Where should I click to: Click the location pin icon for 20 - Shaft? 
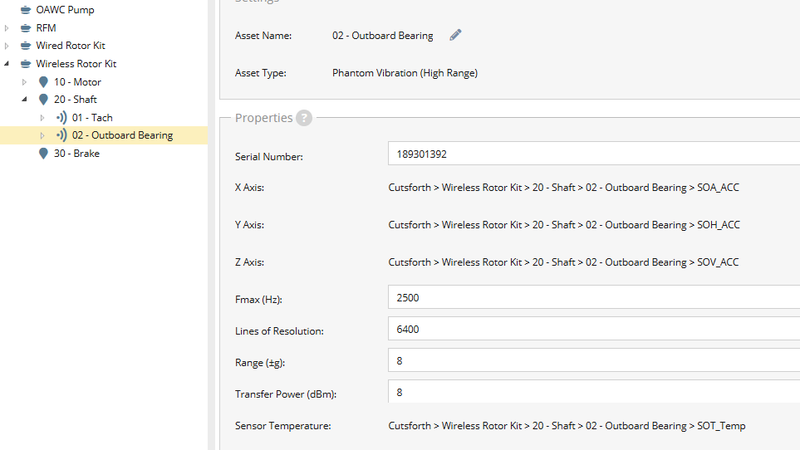coord(43,99)
